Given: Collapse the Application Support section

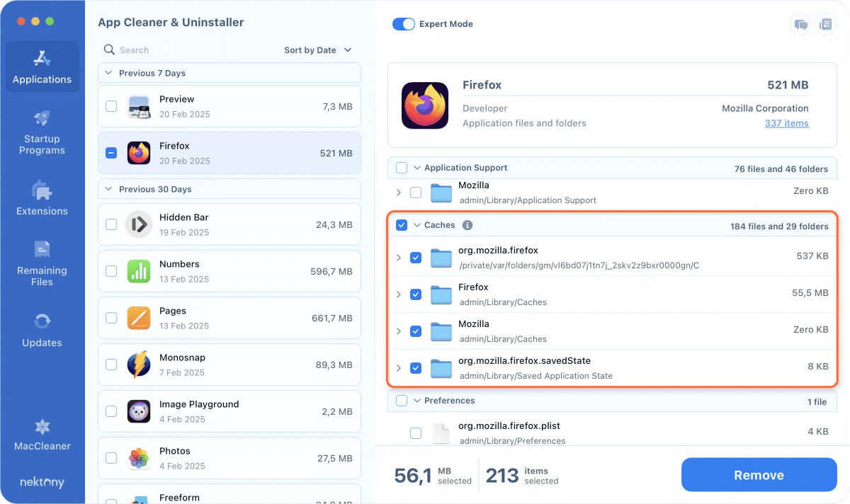Looking at the screenshot, I should click(x=416, y=168).
